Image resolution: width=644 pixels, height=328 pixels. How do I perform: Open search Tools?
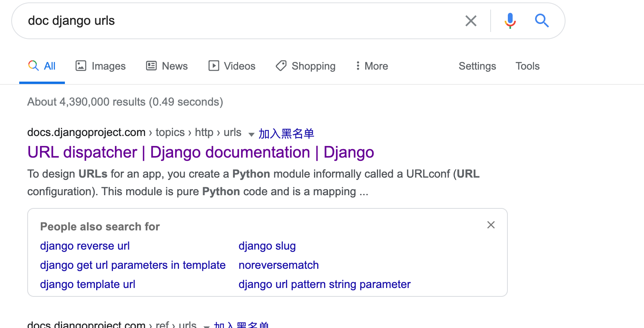point(527,66)
